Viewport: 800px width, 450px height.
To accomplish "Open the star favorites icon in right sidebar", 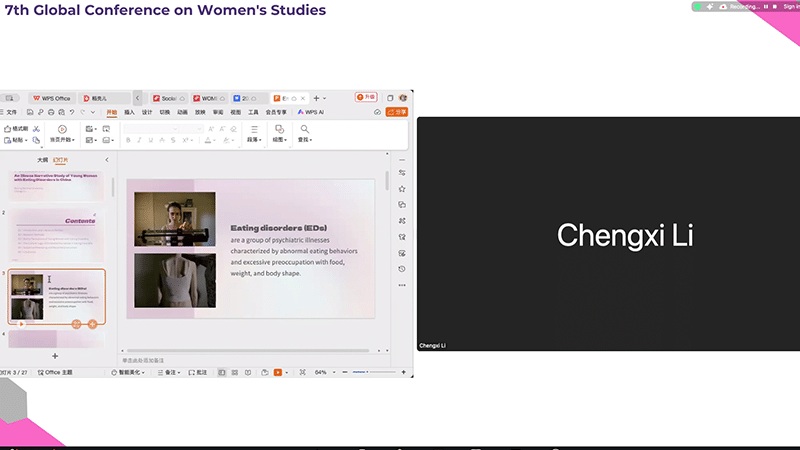I will click(x=402, y=189).
